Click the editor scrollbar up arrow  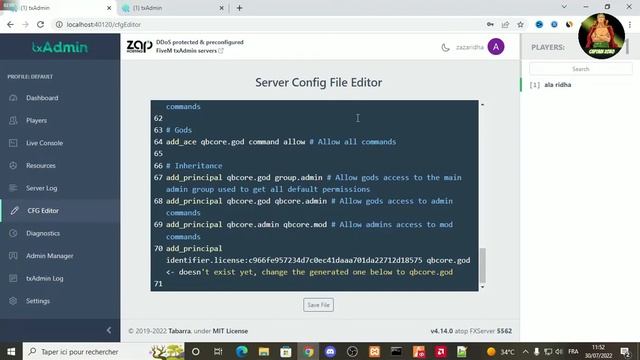coord(482,105)
